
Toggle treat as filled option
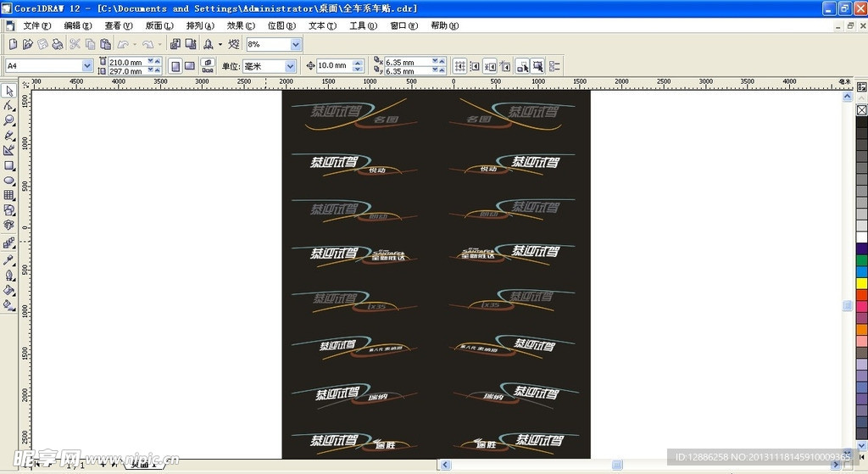point(537,66)
